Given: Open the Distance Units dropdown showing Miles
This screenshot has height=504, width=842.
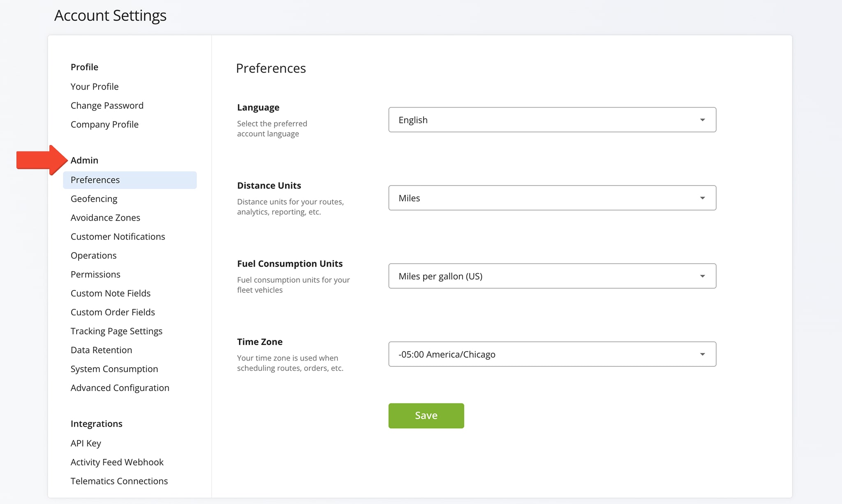Looking at the screenshot, I should coord(552,198).
